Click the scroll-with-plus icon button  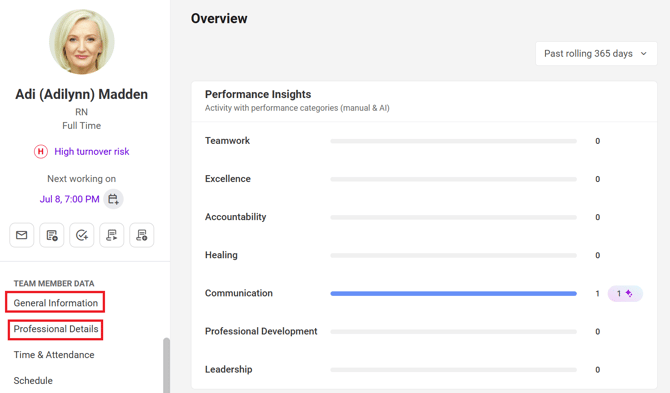pyautogui.click(x=141, y=235)
